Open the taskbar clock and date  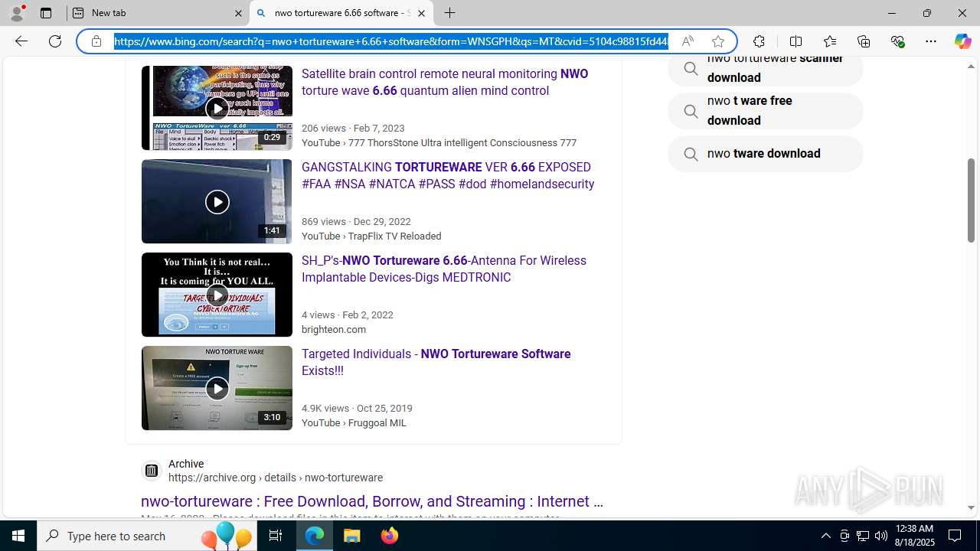tap(913, 536)
